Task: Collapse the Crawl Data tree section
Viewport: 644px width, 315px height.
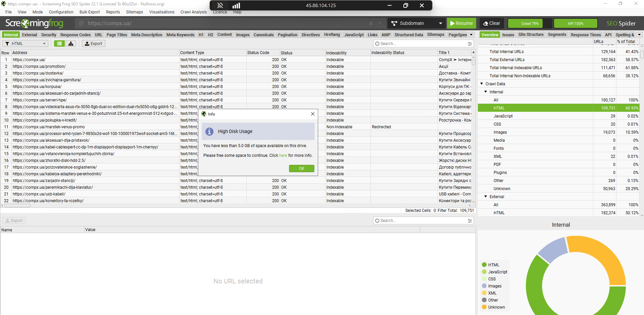Action: coord(482,84)
